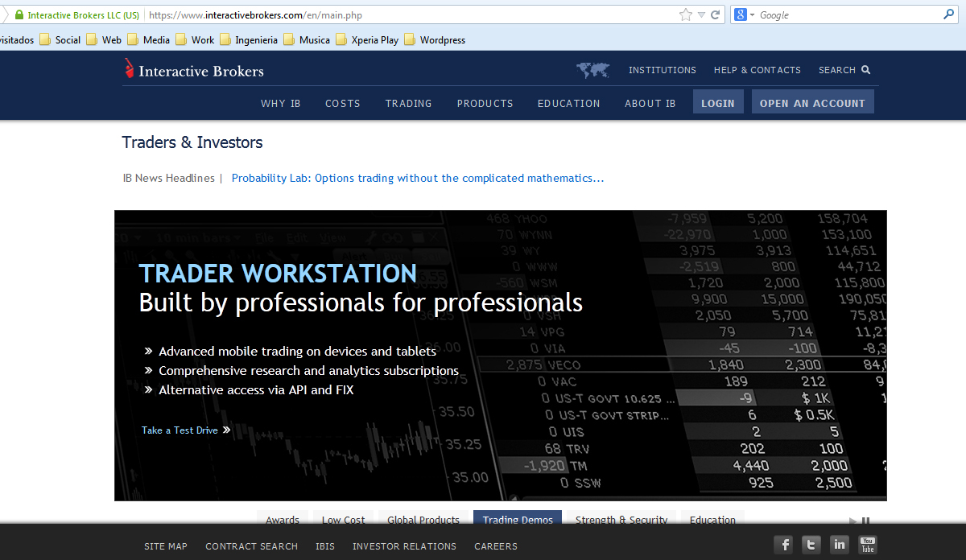Click the green padlock site identity icon
966x560 pixels.
(x=19, y=14)
